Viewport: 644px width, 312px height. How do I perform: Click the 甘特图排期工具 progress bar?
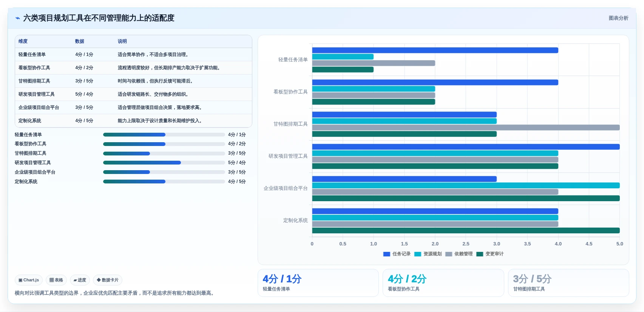(164, 154)
